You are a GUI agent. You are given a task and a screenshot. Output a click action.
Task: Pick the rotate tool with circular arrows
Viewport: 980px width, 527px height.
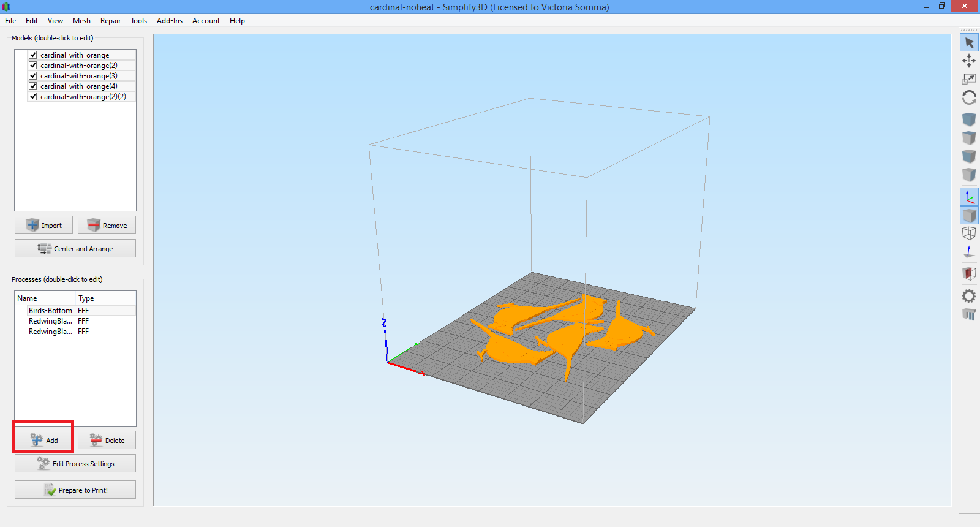click(x=969, y=97)
